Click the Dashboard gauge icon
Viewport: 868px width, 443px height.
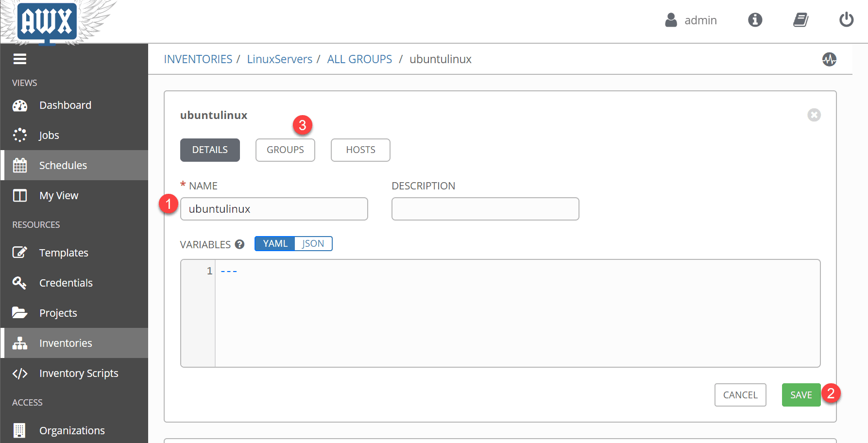(20, 105)
